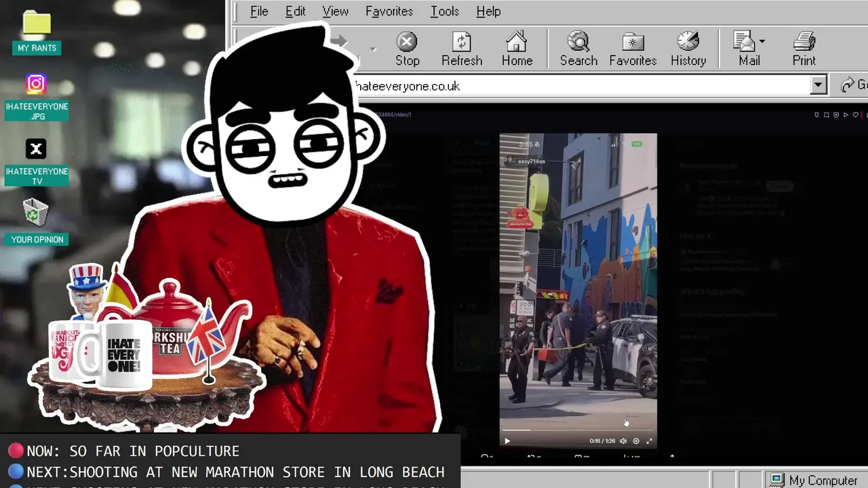Viewport: 868px width, 488px height.
Task: Open the View menu
Action: (335, 12)
